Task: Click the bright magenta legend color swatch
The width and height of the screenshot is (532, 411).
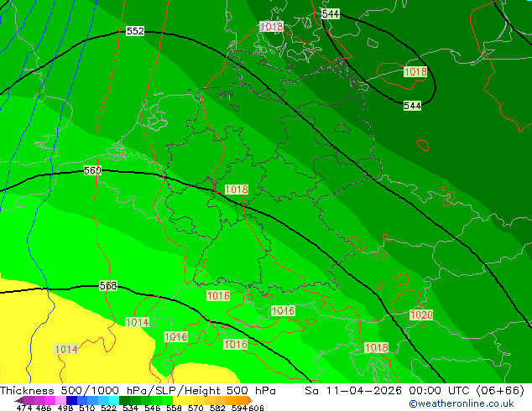Action: (50, 400)
